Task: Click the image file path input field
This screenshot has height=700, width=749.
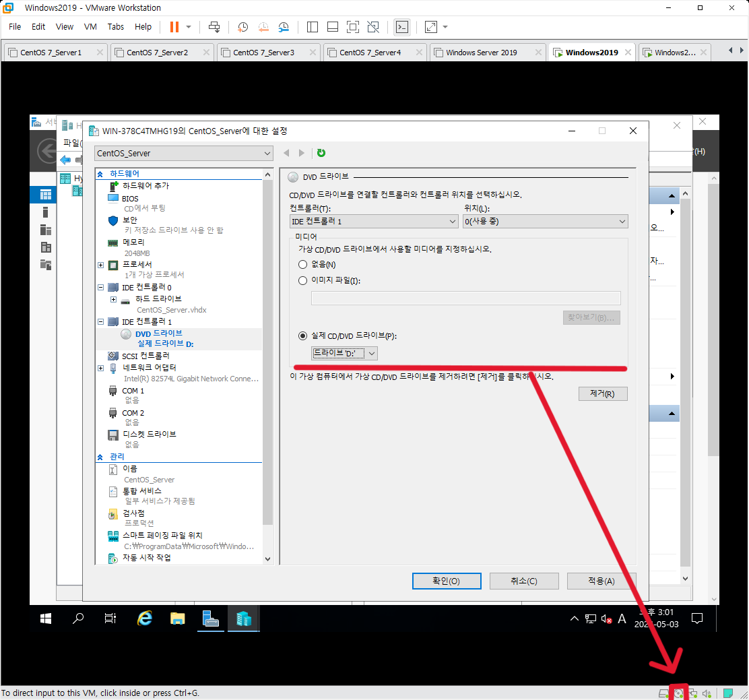Action: (465, 298)
